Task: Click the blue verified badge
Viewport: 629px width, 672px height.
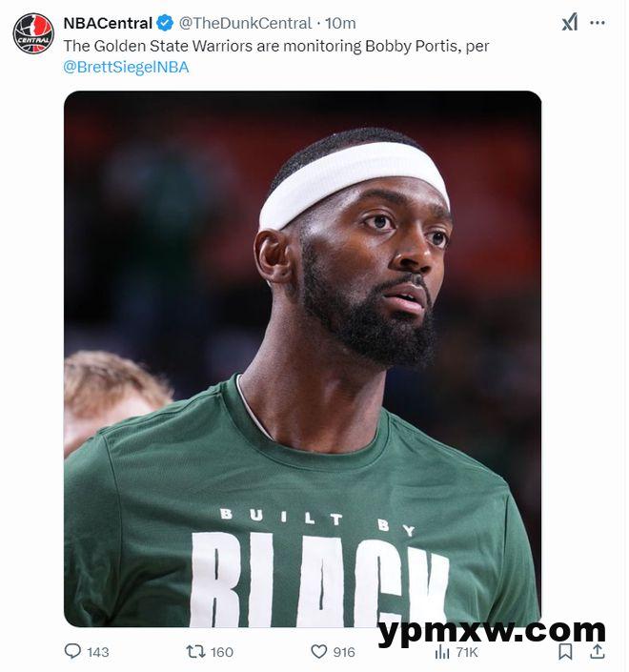Action: coord(165,23)
